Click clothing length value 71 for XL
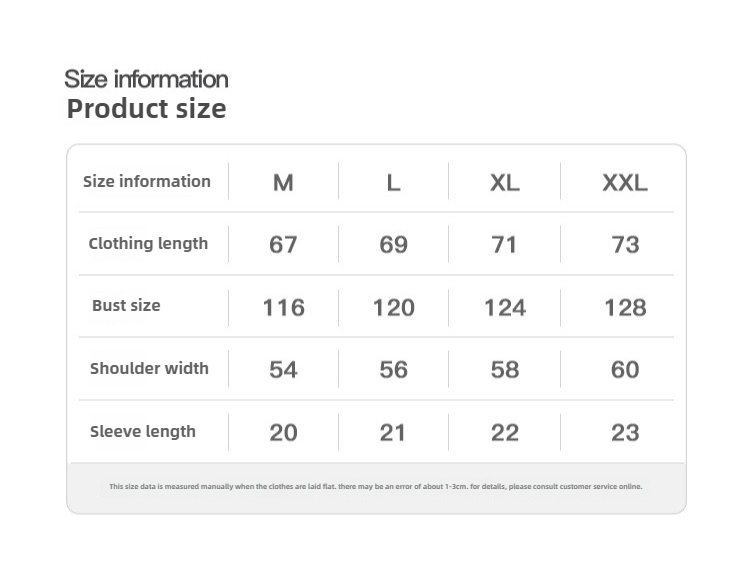750x575 pixels. (x=505, y=245)
